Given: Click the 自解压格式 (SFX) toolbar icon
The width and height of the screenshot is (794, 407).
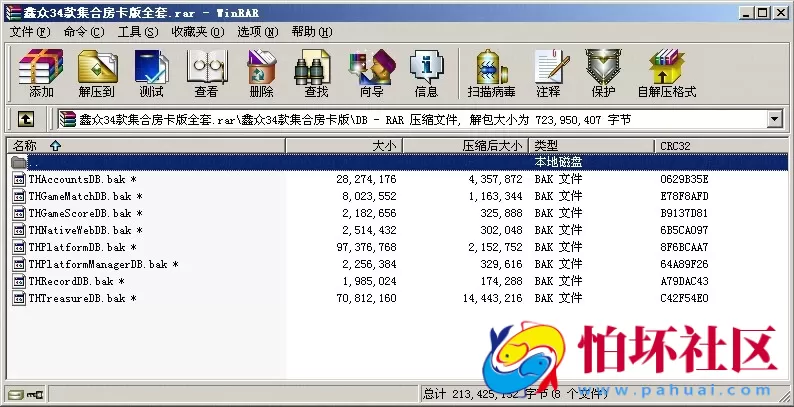Looking at the screenshot, I should click(667, 67).
